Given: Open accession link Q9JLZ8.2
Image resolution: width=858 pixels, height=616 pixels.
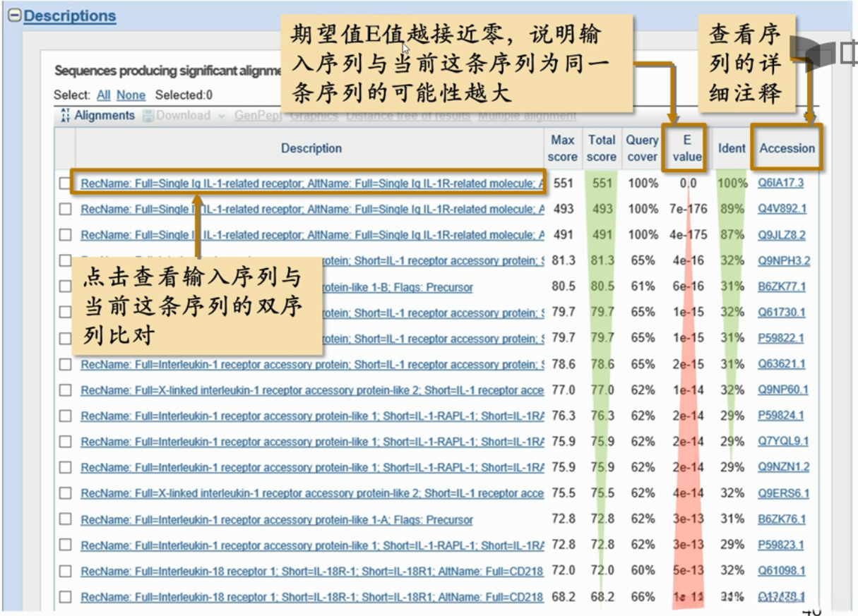Looking at the screenshot, I should tap(782, 235).
